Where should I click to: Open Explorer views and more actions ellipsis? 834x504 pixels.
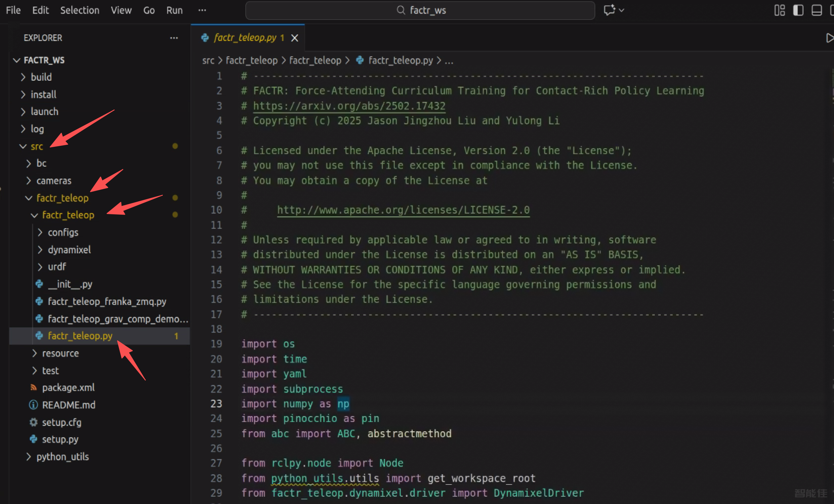[x=174, y=38]
